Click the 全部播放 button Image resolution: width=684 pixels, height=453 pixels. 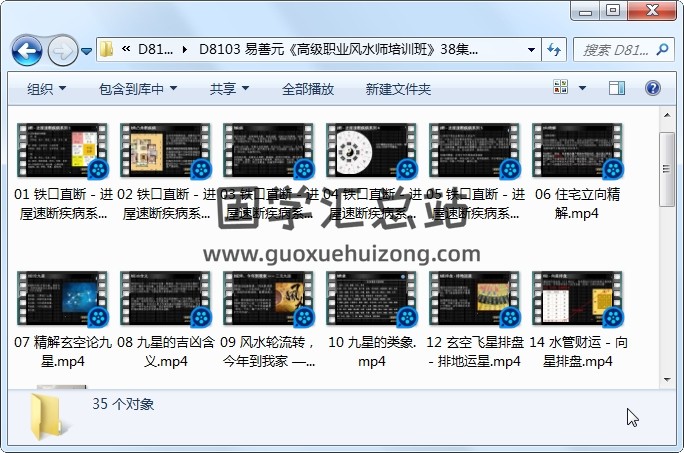tap(308, 89)
